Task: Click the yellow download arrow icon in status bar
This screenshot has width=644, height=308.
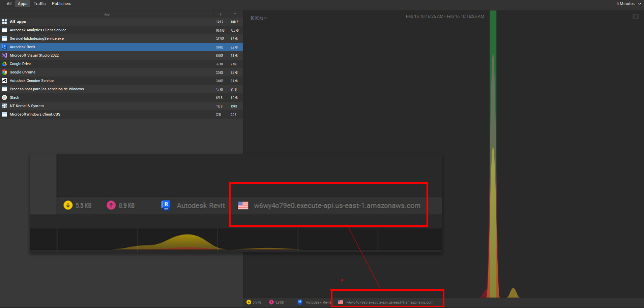Action: tap(249, 302)
